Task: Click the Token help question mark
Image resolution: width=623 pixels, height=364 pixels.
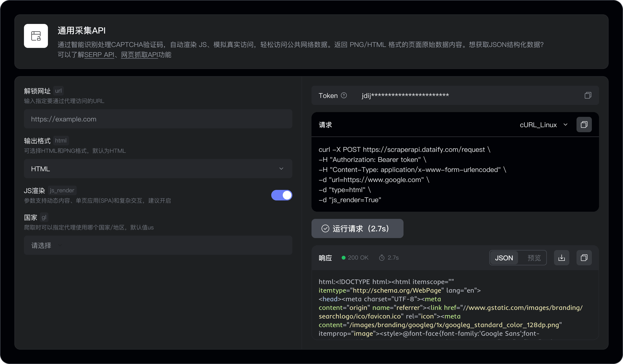Action: point(344,95)
